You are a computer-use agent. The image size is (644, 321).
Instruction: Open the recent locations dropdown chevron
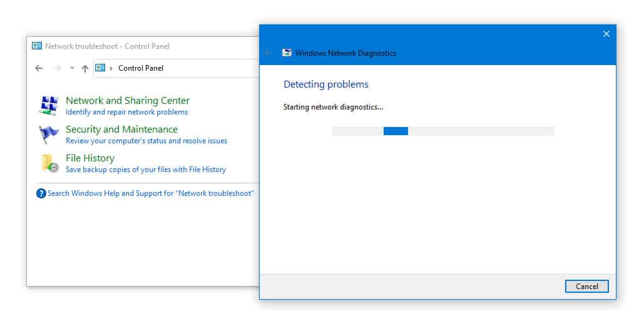click(73, 68)
